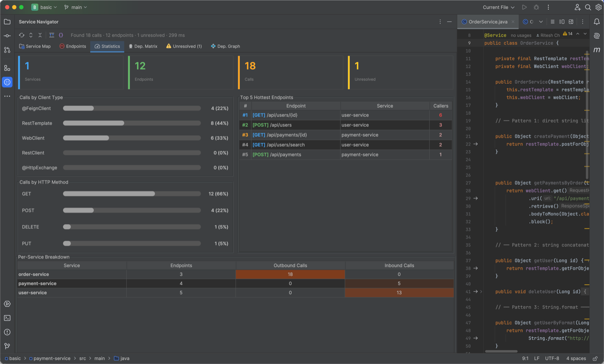Open the Dep. Graph tab

point(225,46)
